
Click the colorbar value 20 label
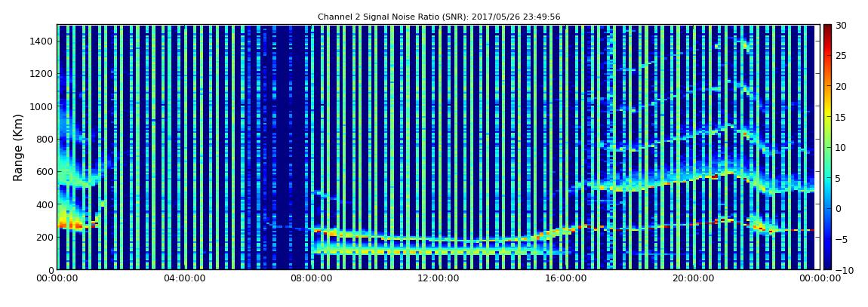coord(841,86)
